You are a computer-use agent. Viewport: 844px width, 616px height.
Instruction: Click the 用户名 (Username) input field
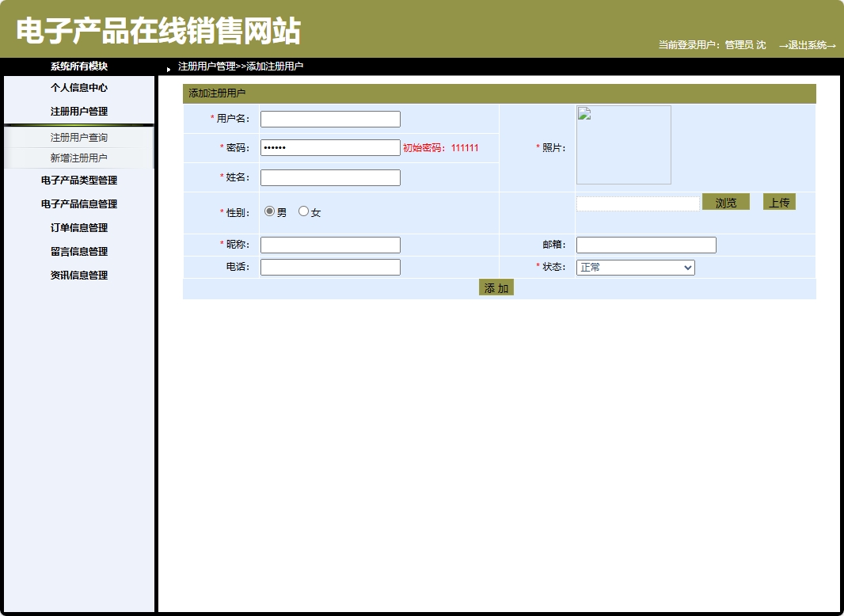tap(330, 119)
